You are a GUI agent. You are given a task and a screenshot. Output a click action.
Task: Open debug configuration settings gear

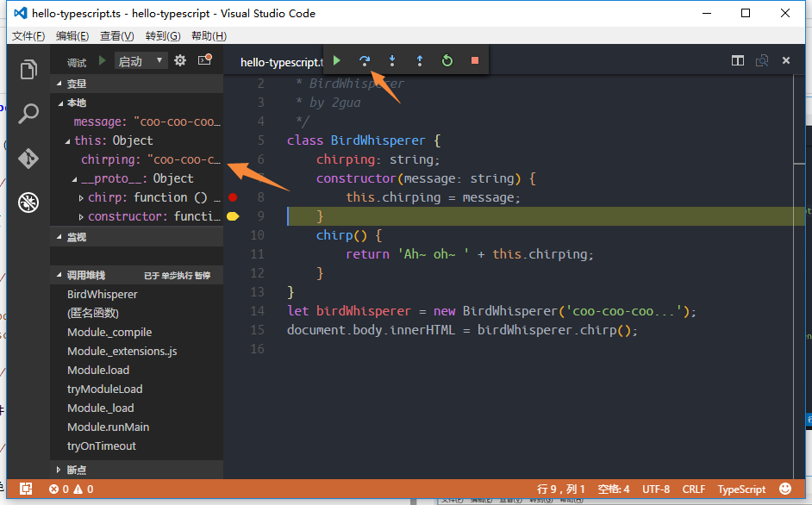click(x=181, y=60)
